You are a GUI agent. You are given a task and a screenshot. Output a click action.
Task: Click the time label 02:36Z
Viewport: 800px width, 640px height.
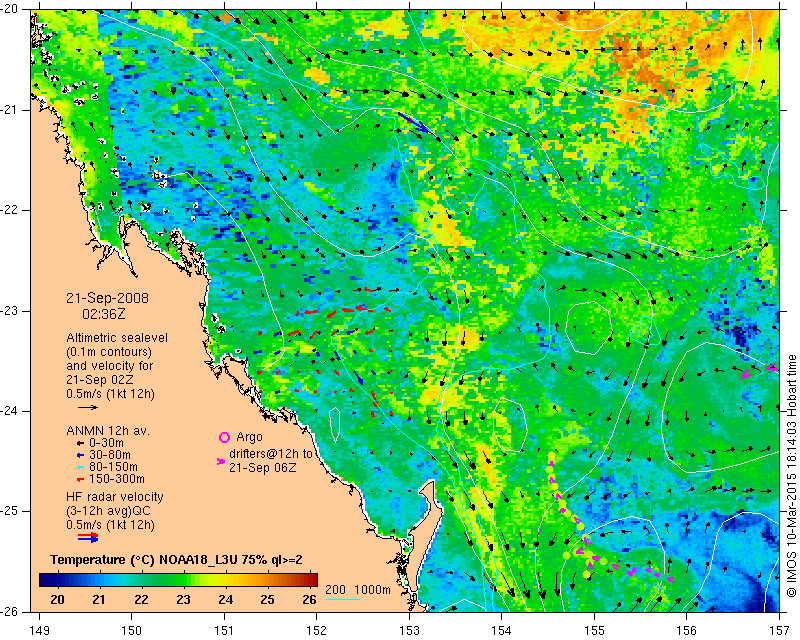tap(104, 314)
